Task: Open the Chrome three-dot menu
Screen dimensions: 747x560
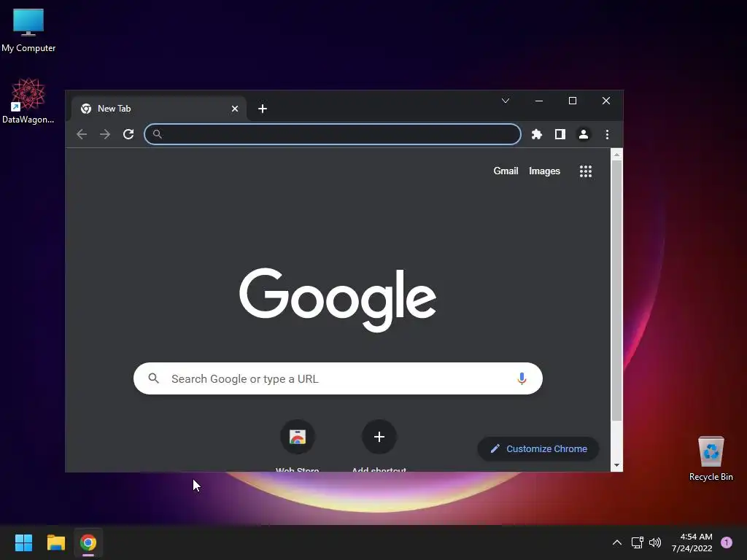Action: (x=607, y=134)
